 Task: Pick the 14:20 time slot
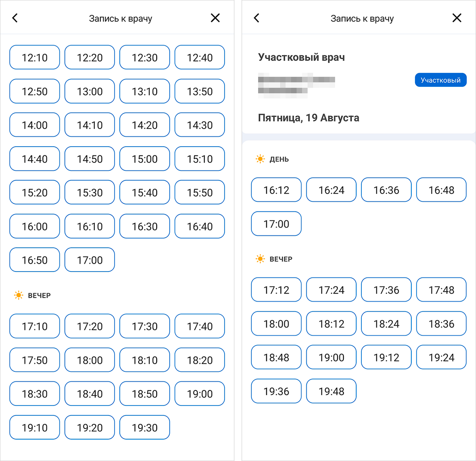tap(145, 125)
